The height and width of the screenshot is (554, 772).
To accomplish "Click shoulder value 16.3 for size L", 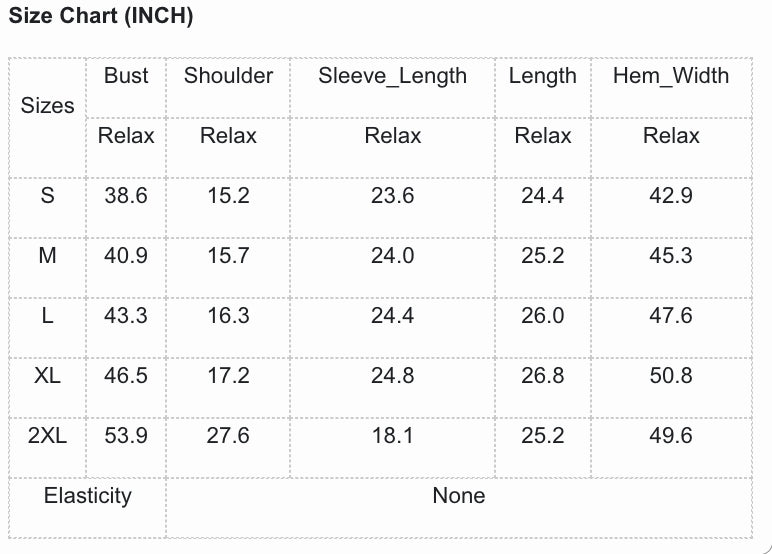I will (228, 316).
